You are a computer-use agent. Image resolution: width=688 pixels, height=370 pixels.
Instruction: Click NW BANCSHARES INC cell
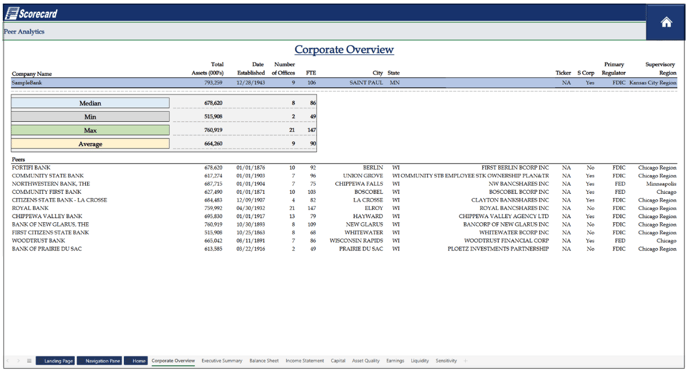[x=519, y=184]
